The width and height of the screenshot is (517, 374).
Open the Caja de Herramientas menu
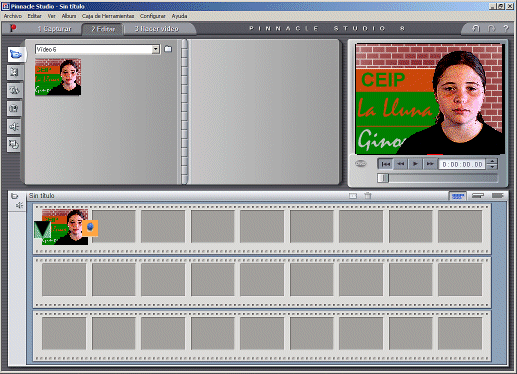108,16
